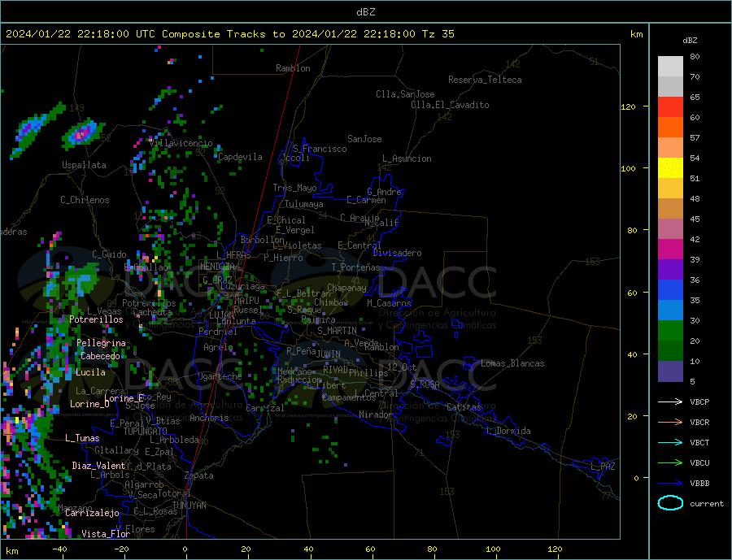
Task: Click the Villavicencio map label
Action: point(181,143)
